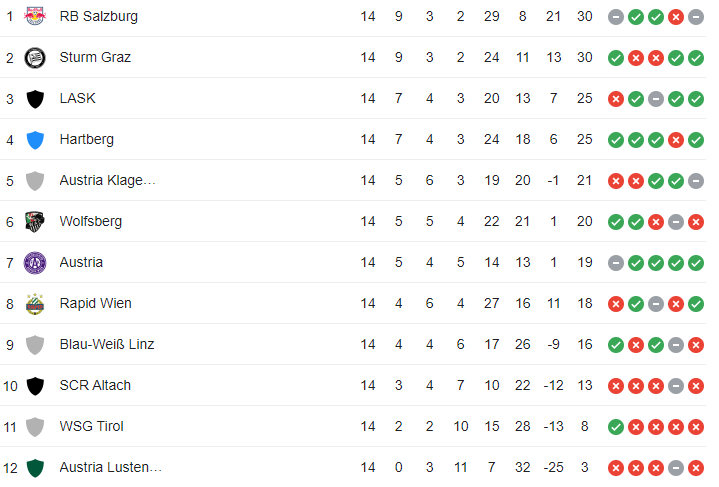The width and height of the screenshot is (719, 487).
Task: Click the purple Austria Wien crest
Action: (x=35, y=262)
